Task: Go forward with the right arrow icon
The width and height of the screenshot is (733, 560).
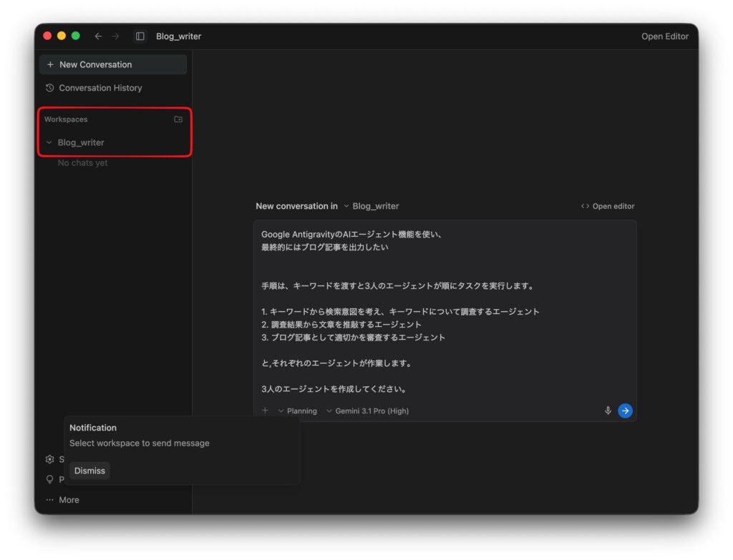Action: click(115, 36)
